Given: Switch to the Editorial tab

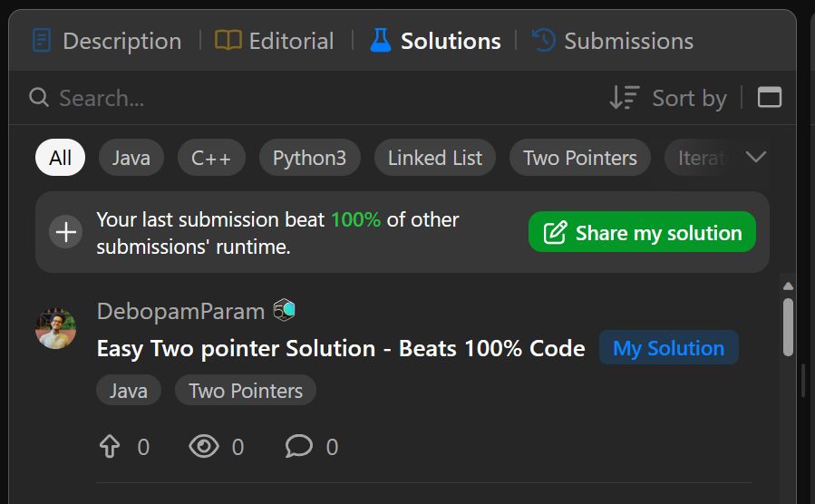Looking at the screenshot, I should (x=275, y=41).
